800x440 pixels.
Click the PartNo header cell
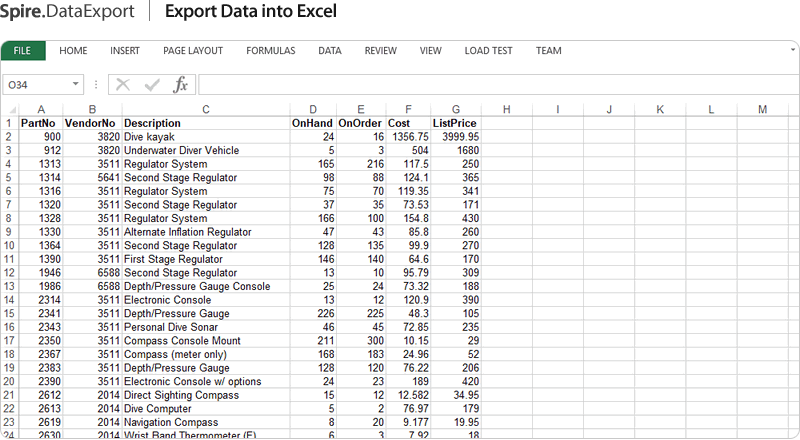[x=41, y=123]
